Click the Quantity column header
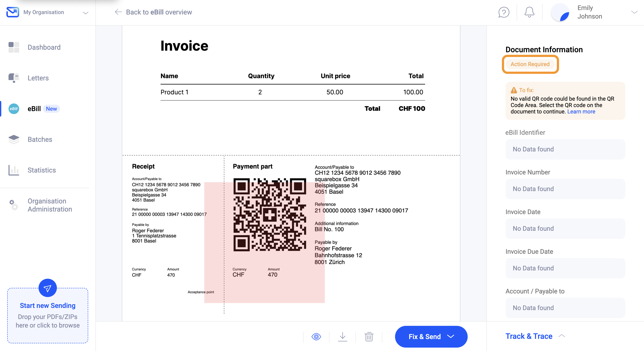Screen dimensions: 644x351 tap(261, 76)
